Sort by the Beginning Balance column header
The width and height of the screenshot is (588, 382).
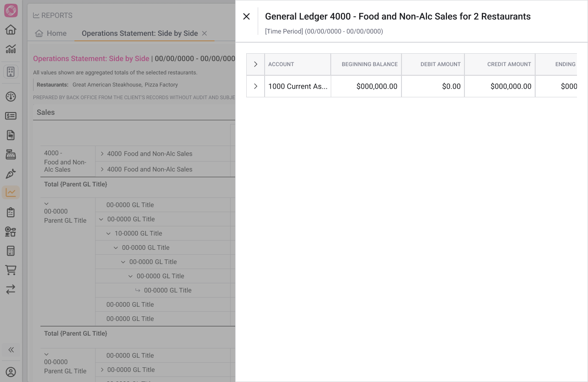[366, 64]
